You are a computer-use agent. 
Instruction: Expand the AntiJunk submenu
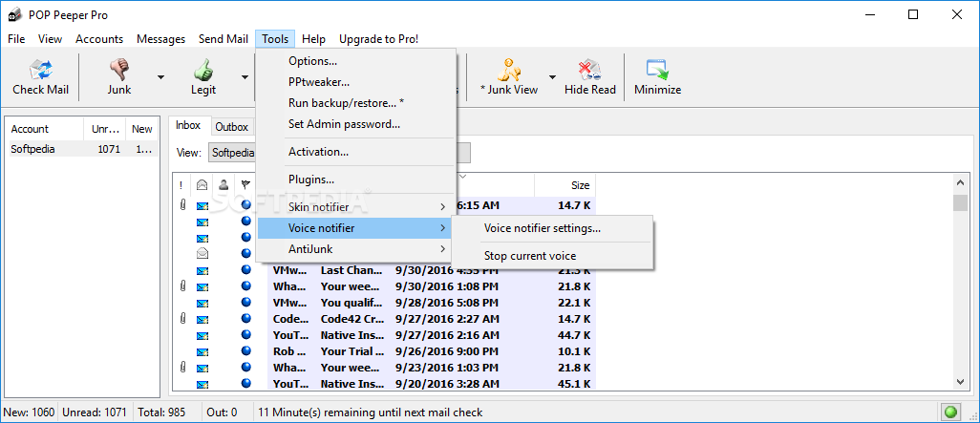click(355, 249)
